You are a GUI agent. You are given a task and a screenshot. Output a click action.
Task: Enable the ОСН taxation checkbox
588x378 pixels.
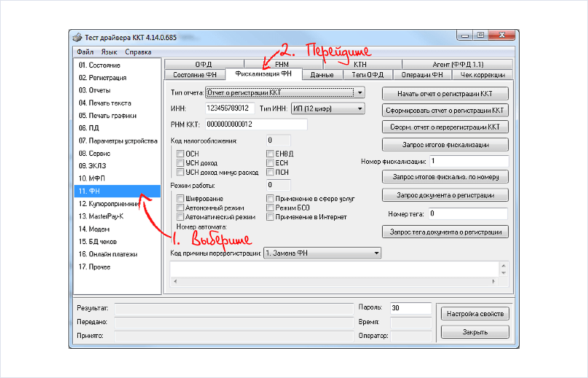tap(181, 153)
